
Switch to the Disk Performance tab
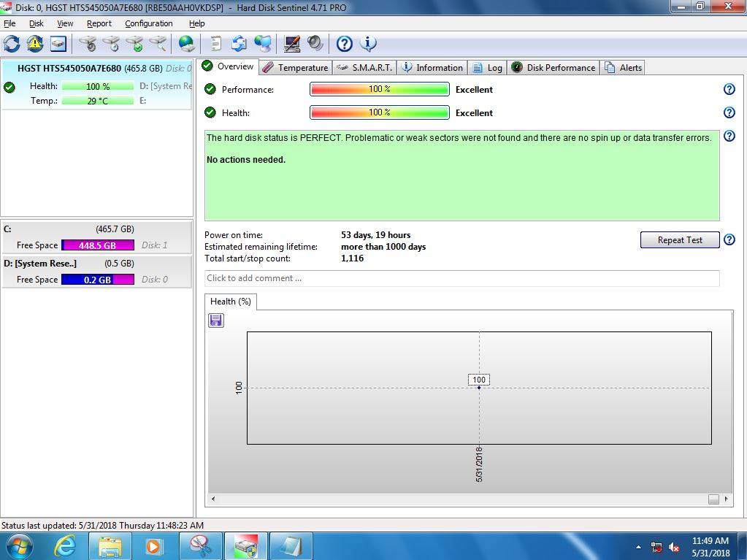(x=553, y=68)
